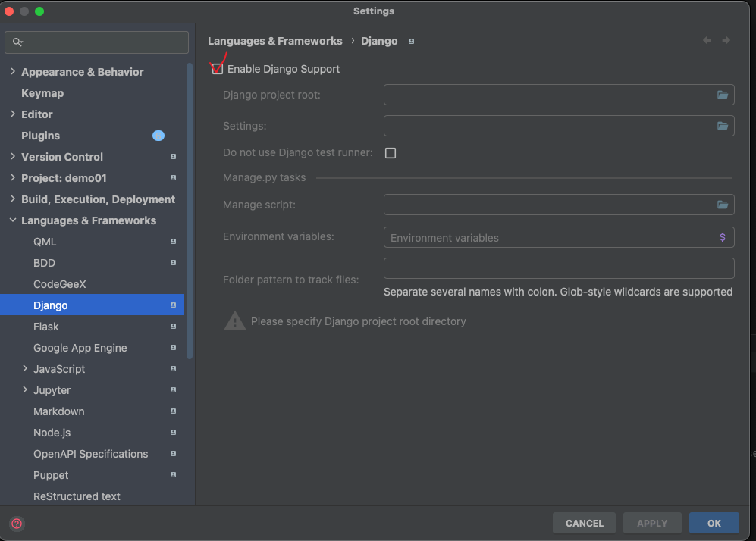Click 'Please specify Django project root directory' message
The width and height of the screenshot is (756, 541).
[x=358, y=321]
